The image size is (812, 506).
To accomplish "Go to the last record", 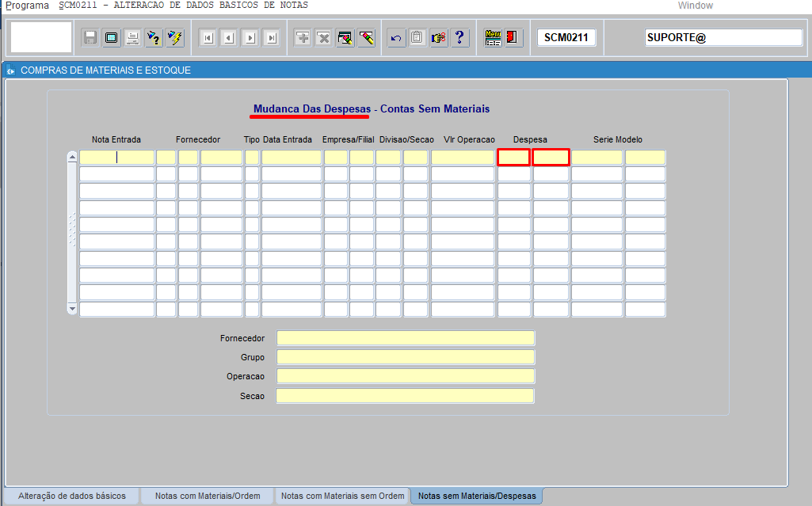I will pyautogui.click(x=272, y=38).
